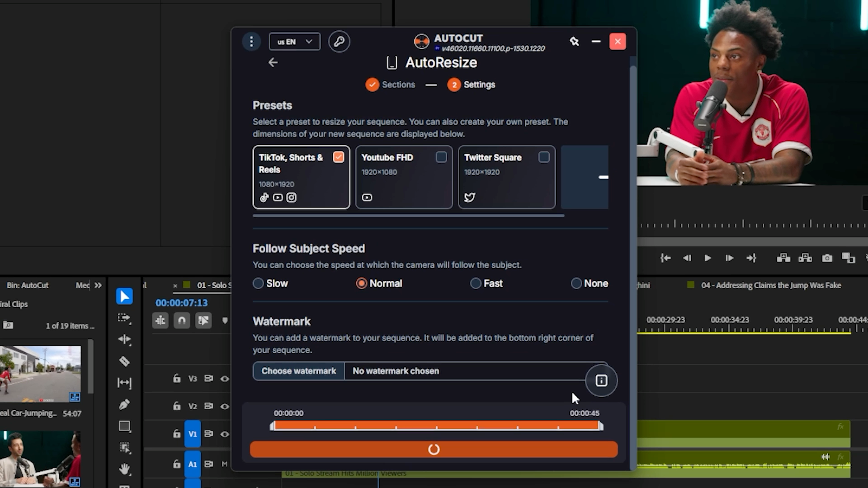Image resolution: width=868 pixels, height=488 pixels.
Task: Open the 04 - Addressing Claims sequence tab
Action: 771,285
